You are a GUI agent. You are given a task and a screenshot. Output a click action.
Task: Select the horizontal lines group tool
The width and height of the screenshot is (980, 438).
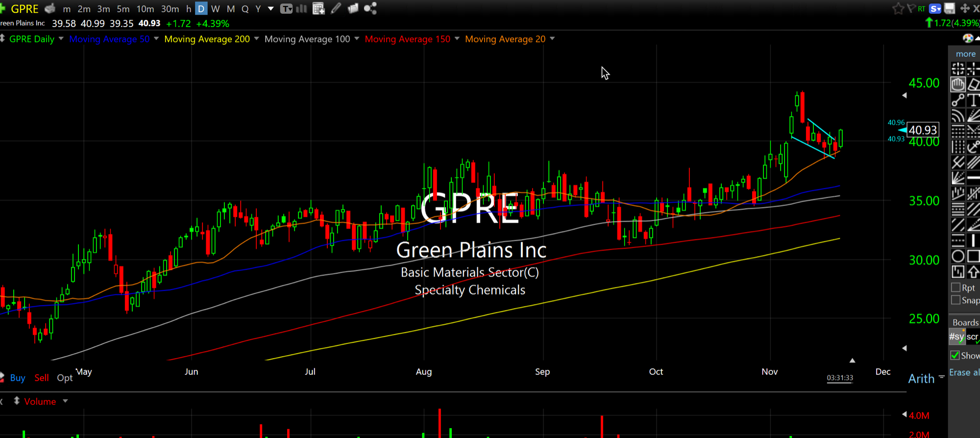coord(957,209)
